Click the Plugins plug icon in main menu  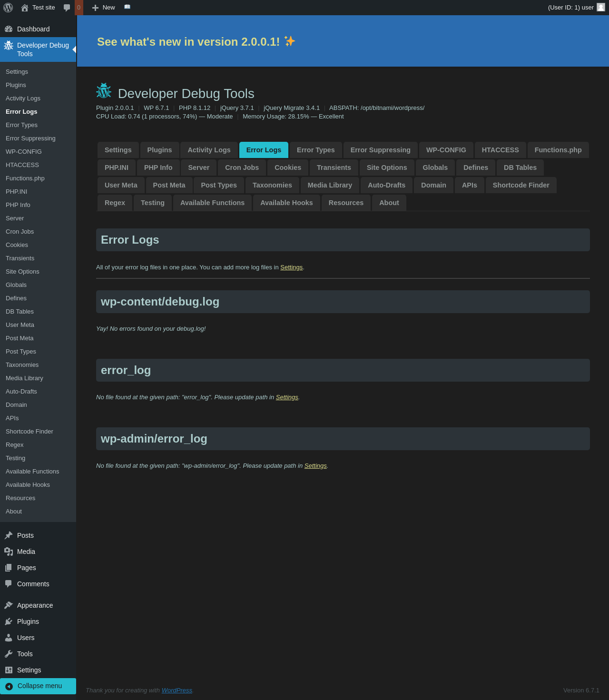point(9,621)
